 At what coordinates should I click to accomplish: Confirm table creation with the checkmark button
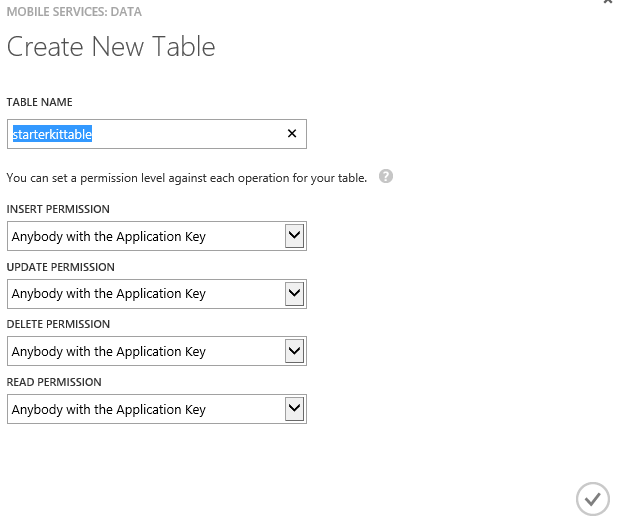click(592, 498)
